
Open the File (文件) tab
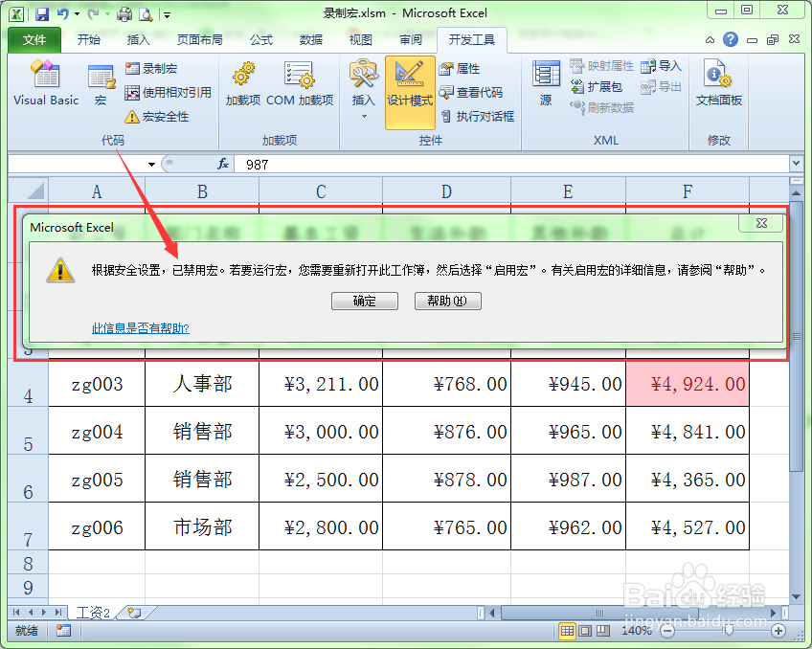click(34, 40)
